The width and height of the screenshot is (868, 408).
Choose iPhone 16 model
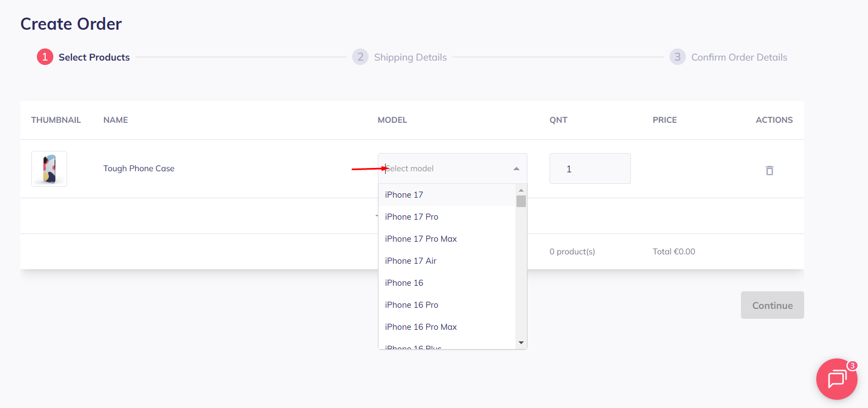click(x=404, y=283)
